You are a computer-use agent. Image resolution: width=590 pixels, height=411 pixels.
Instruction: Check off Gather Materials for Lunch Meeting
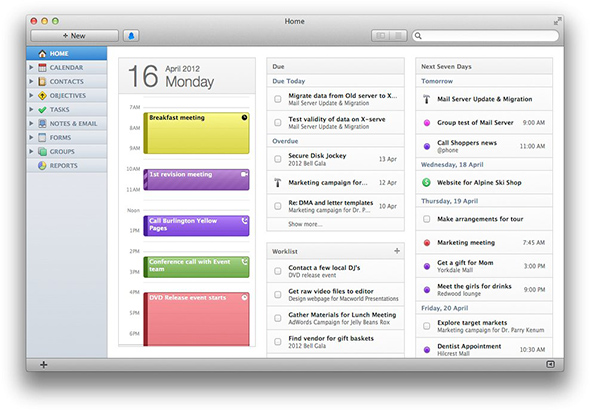(x=278, y=318)
